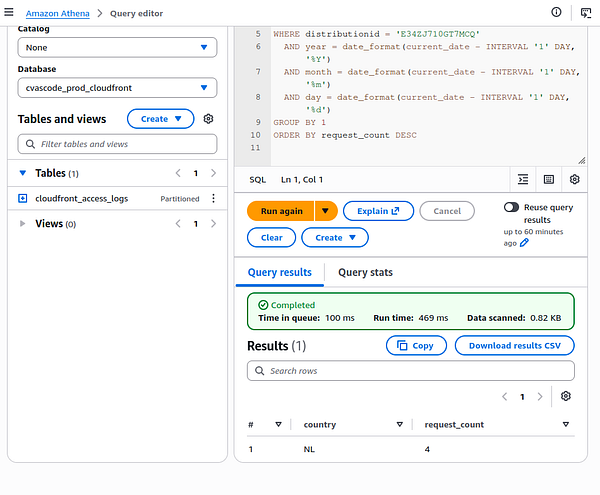Screen dimensions: 600x495
Task: Click the Run again button
Action: (281, 211)
